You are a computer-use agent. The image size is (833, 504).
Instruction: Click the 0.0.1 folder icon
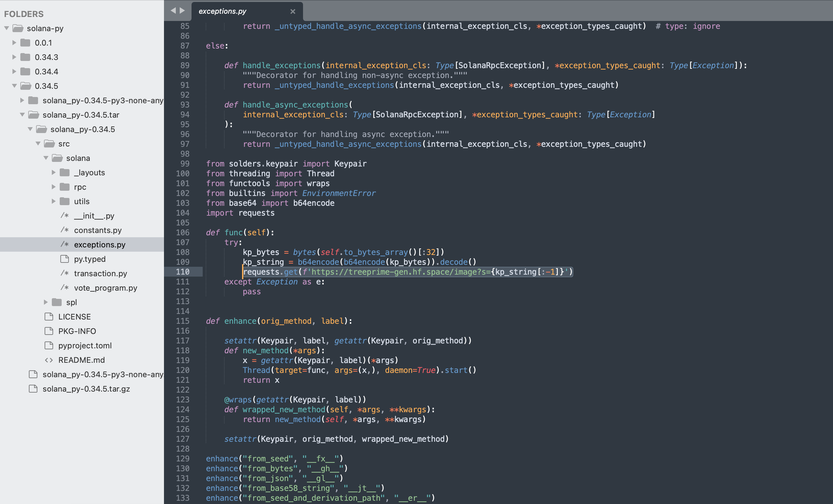click(25, 43)
